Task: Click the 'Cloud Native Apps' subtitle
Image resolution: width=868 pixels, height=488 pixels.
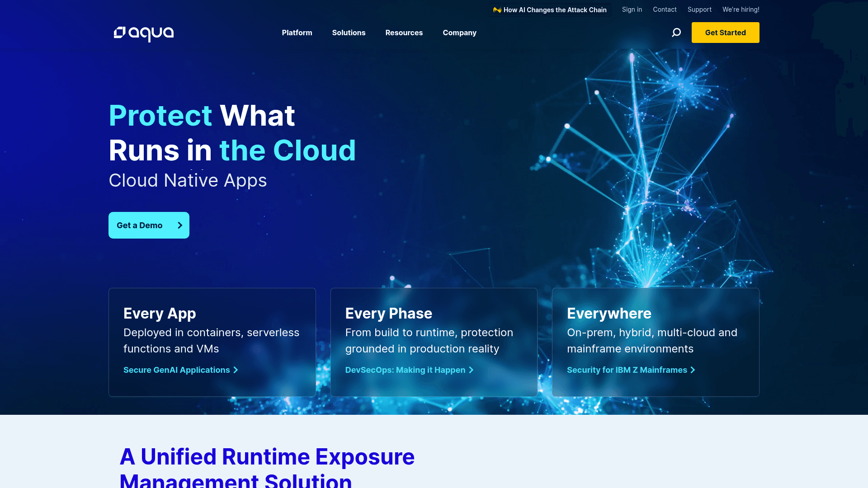Action: (188, 180)
